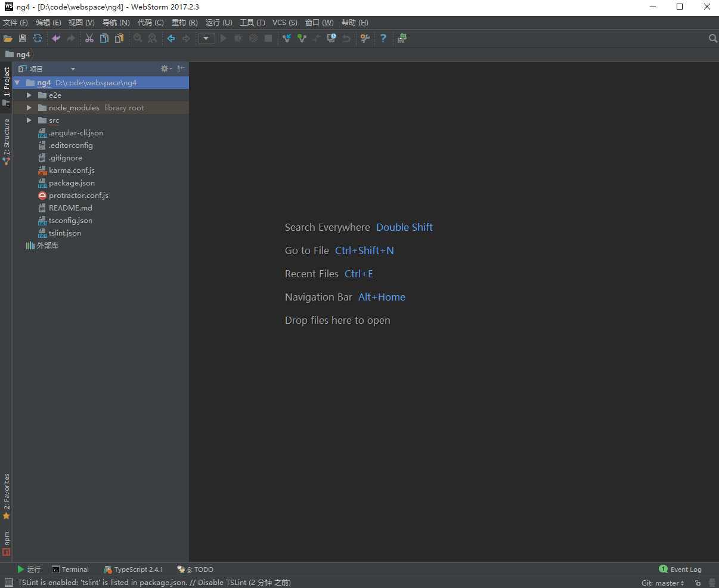Click the VCS Update Project icon
Viewport: 719px width, 588px height.
(x=287, y=38)
